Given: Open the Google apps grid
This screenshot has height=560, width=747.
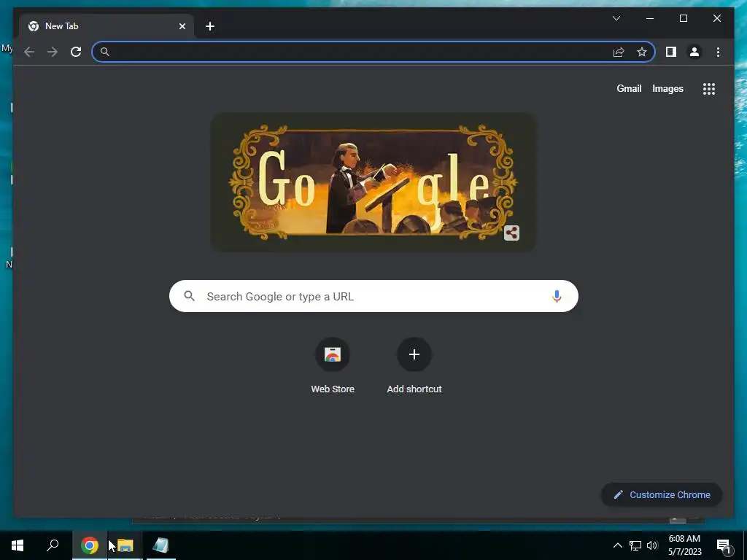Looking at the screenshot, I should click(x=709, y=89).
